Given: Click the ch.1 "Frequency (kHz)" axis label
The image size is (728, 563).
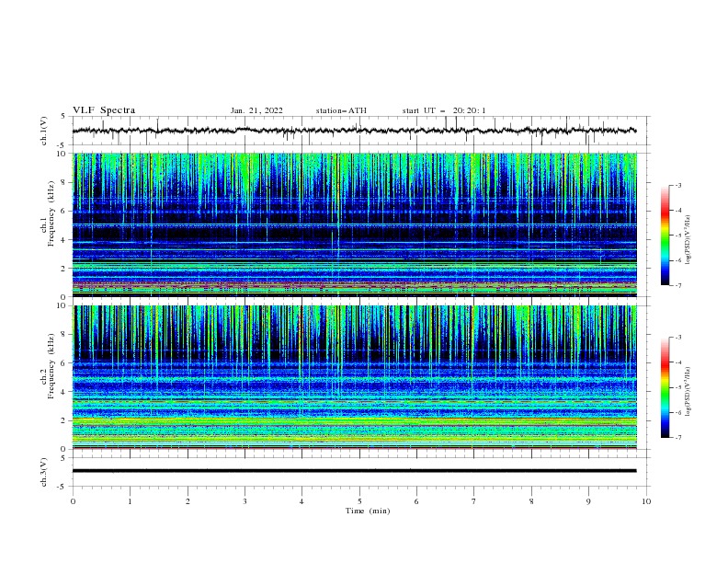Looking at the screenshot, I should [51, 214].
